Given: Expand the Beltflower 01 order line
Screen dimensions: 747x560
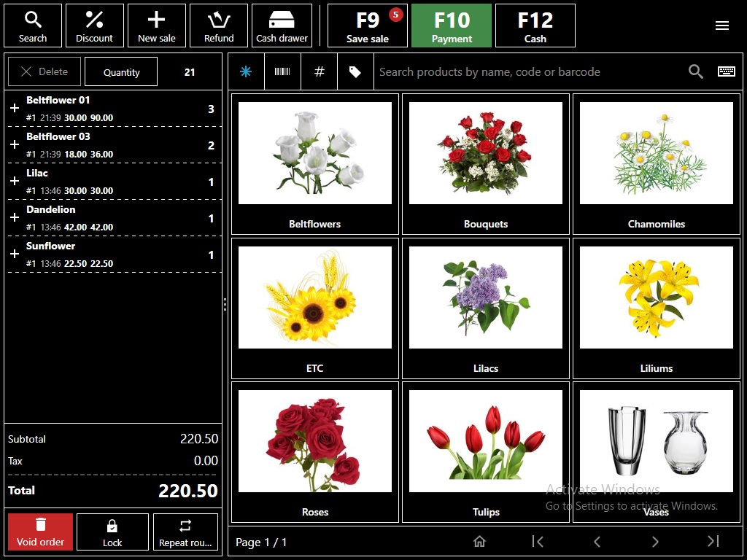Looking at the screenshot, I should pos(14,109).
